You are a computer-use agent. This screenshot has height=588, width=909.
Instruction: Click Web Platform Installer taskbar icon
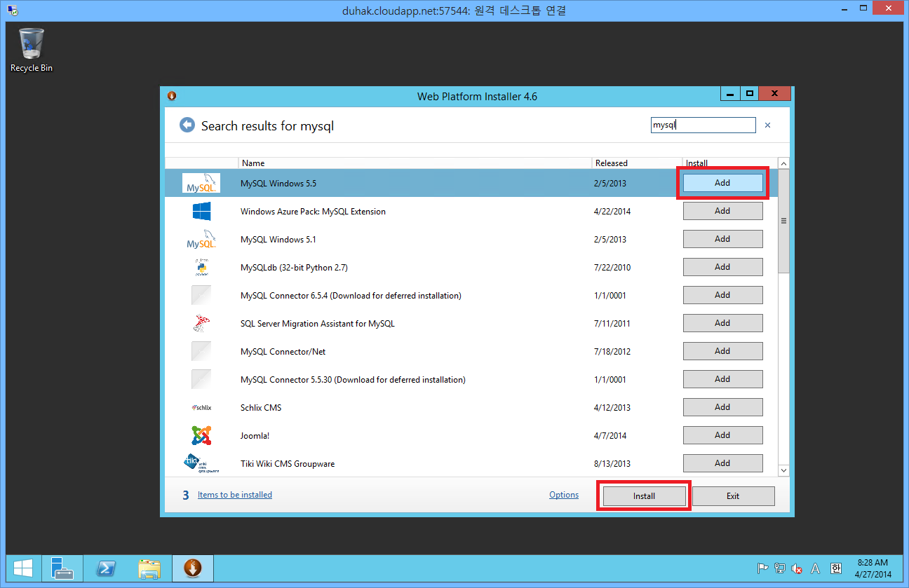193,568
